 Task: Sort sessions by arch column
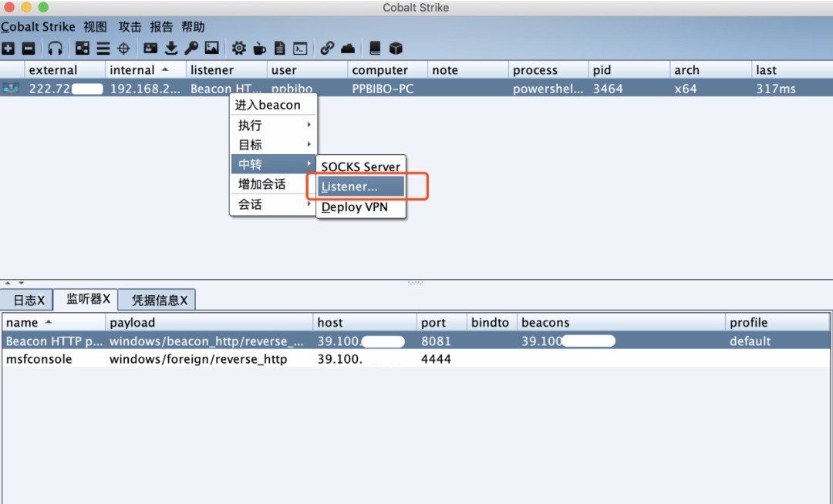click(711, 70)
